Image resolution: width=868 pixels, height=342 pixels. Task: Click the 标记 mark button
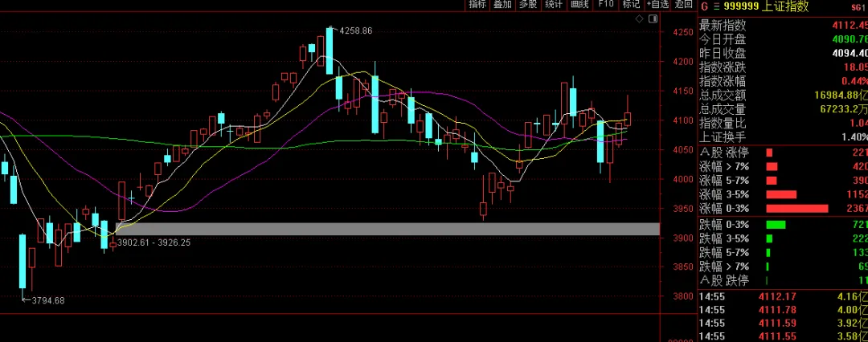(x=632, y=5)
